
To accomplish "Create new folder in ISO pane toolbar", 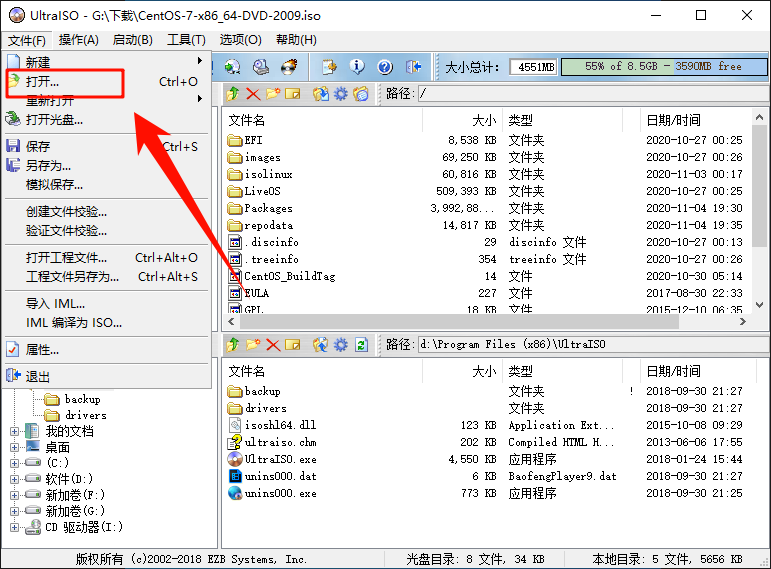I will [x=273, y=93].
